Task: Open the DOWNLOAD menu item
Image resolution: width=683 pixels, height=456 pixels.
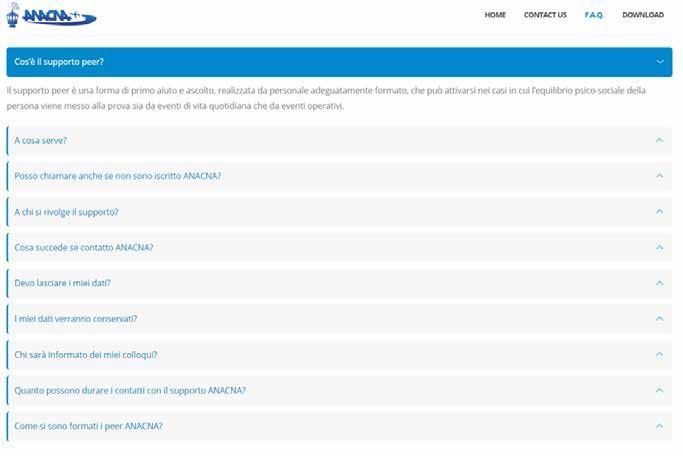Action: (643, 15)
